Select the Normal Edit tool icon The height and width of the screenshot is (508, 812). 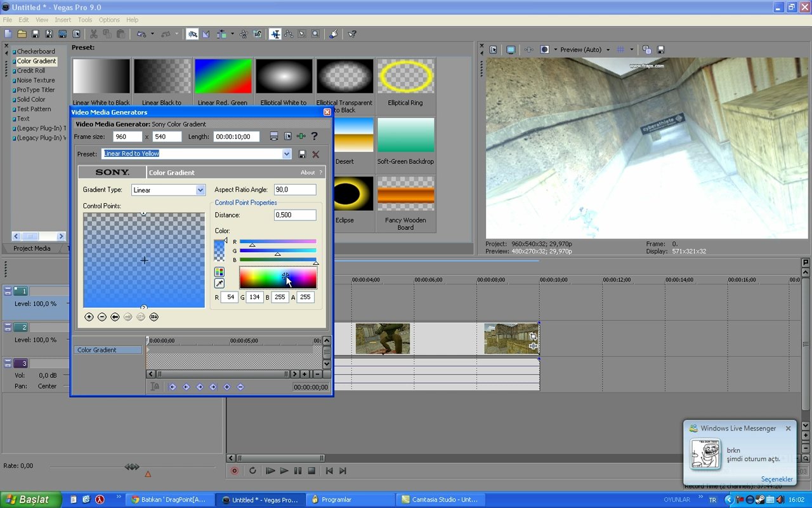click(275, 34)
